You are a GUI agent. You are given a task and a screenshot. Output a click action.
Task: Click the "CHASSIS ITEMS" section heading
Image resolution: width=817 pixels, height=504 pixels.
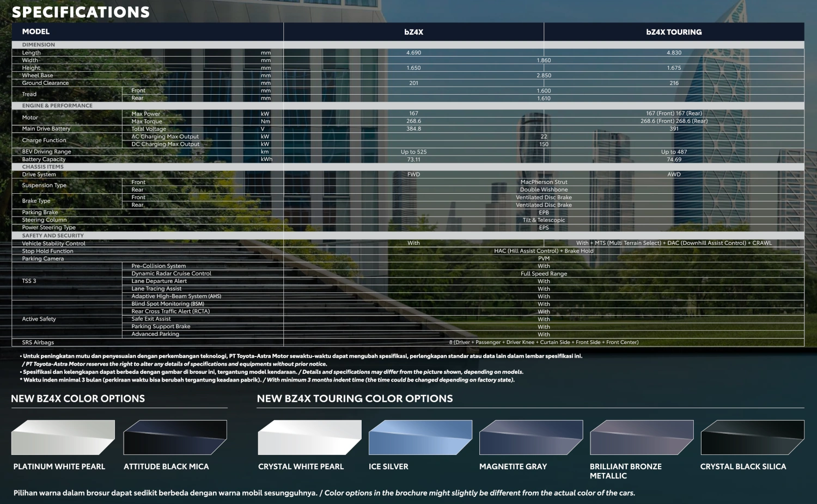tap(43, 167)
